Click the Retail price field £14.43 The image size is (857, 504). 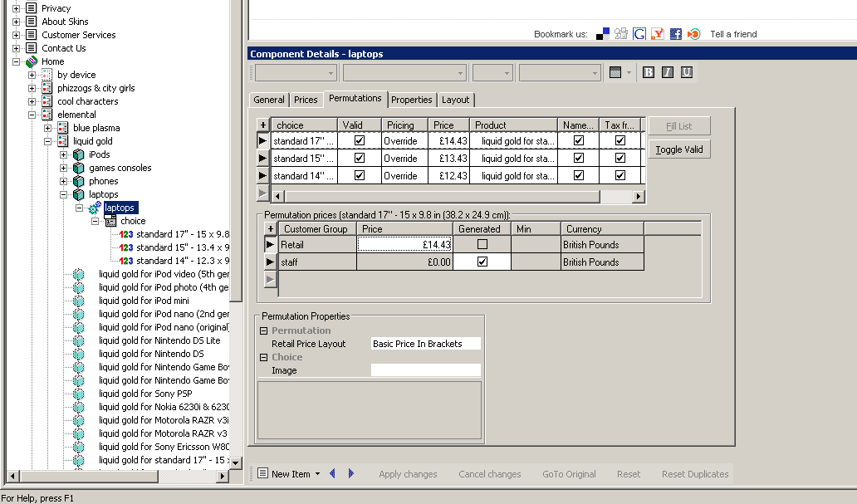[405, 245]
